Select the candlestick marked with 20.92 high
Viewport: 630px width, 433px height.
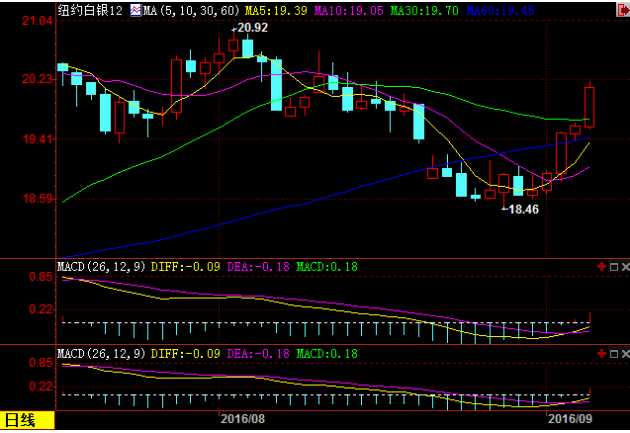tap(233, 45)
